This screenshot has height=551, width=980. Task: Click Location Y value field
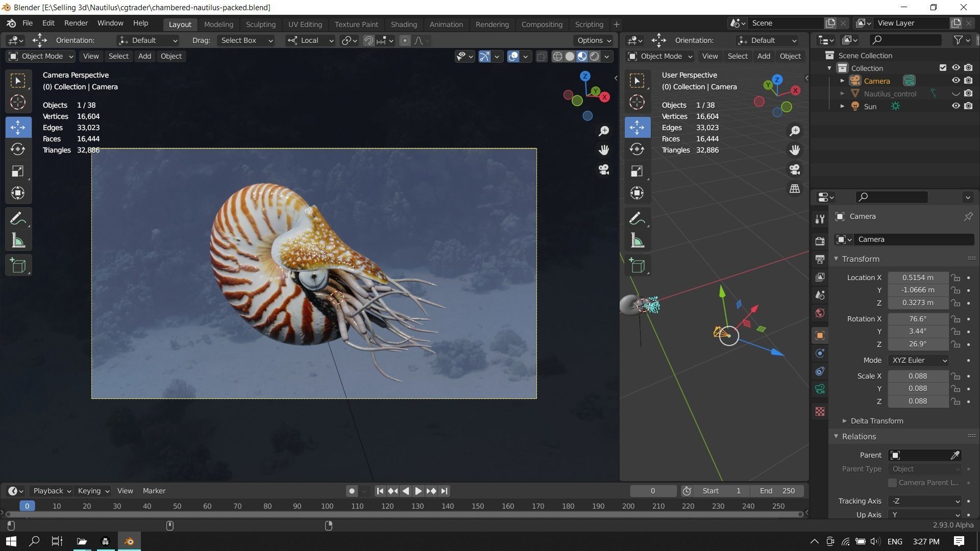click(x=918, y=290)
